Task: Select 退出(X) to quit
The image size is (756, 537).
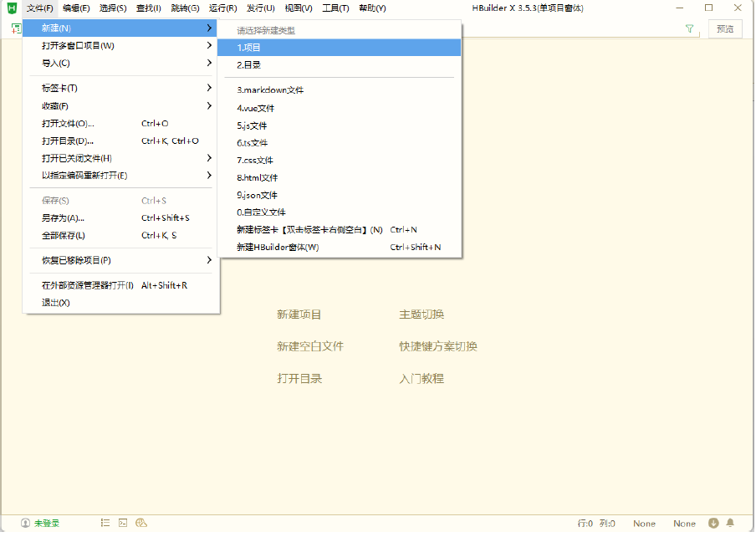Action: 121,303
